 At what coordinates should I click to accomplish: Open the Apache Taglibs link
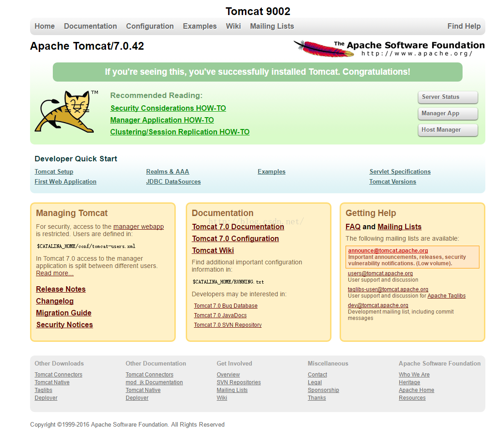pyautogui.click(x=447, y=296)
